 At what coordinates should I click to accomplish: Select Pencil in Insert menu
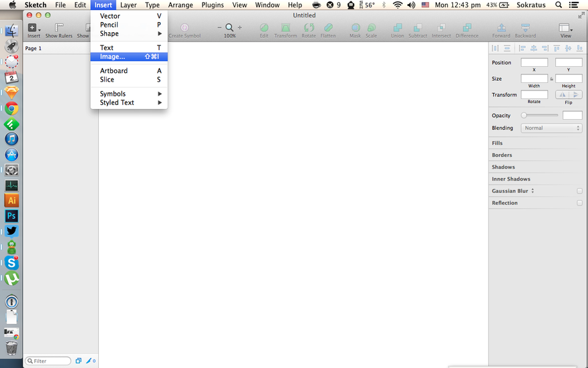[x=129, y=25]
